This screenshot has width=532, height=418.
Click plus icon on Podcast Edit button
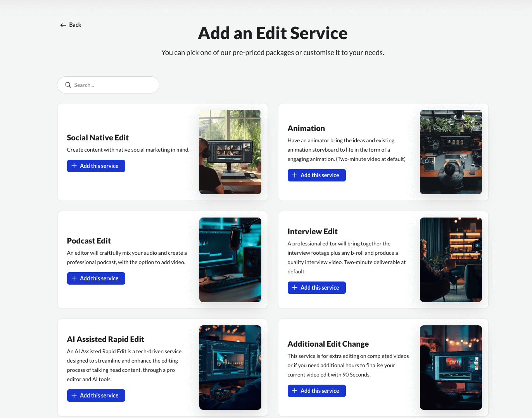pos(74,278)
